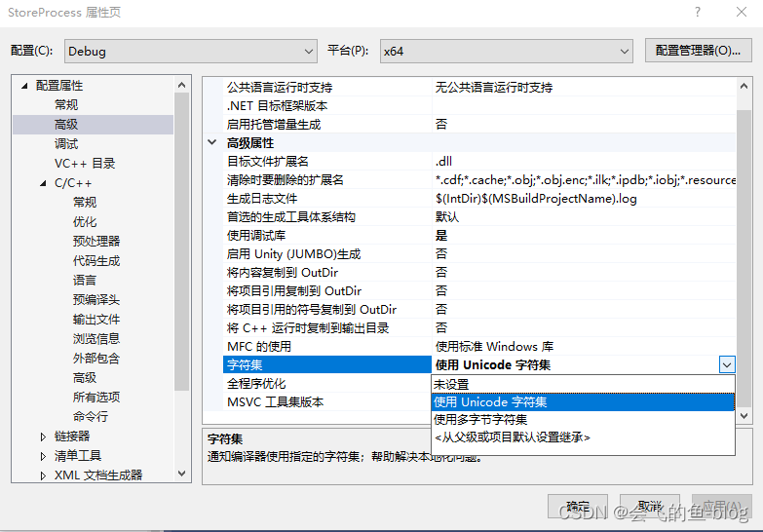Close the StoreProcess 属性页 dialog

[742, 12]
